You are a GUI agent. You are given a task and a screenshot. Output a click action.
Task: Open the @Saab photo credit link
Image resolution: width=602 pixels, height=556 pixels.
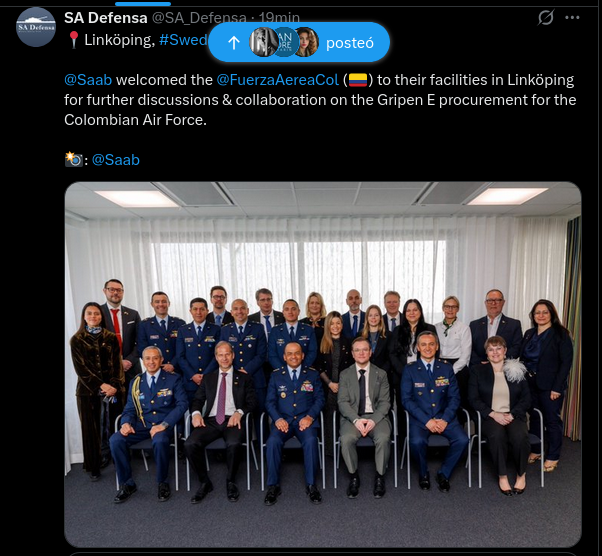(x=116, y=160)
